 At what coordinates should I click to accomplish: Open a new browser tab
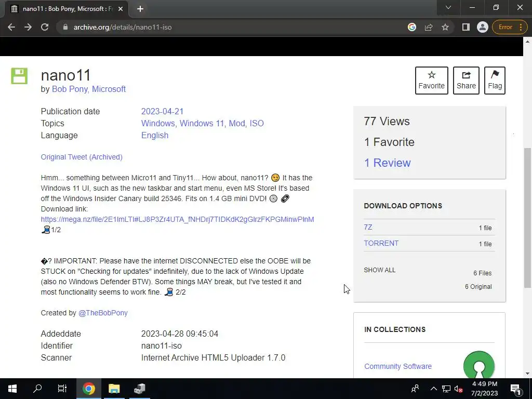pyautogui.click(x=140, y=9)
